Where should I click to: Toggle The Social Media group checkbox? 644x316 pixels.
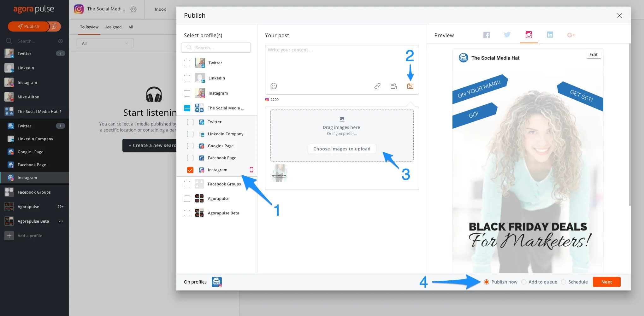point(187,108)
